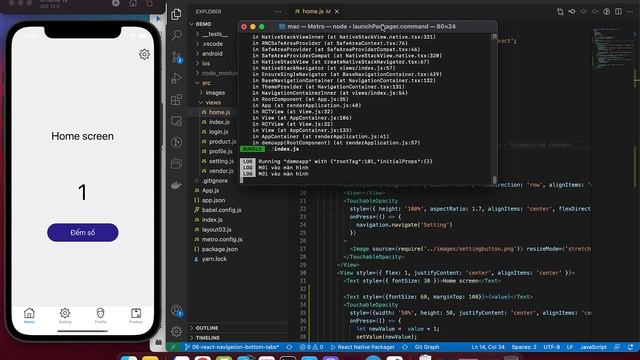Screen dimensions: 640x360
Task: Change language mode JavaScript
Action: click(x=593, y=347)
